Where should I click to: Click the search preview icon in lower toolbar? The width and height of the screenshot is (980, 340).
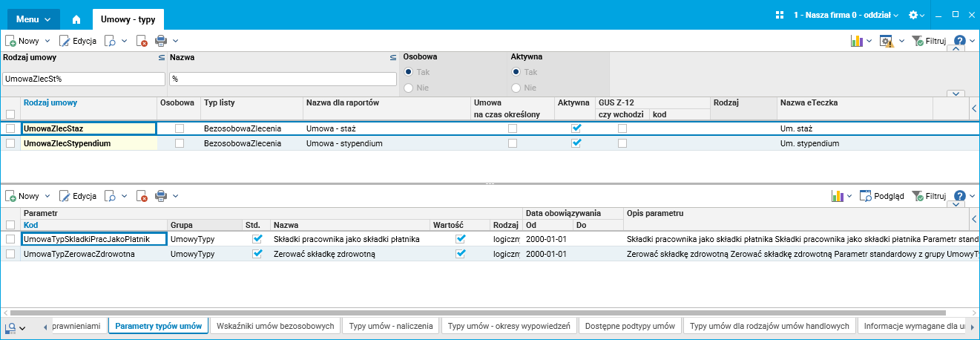click(108, 196)
